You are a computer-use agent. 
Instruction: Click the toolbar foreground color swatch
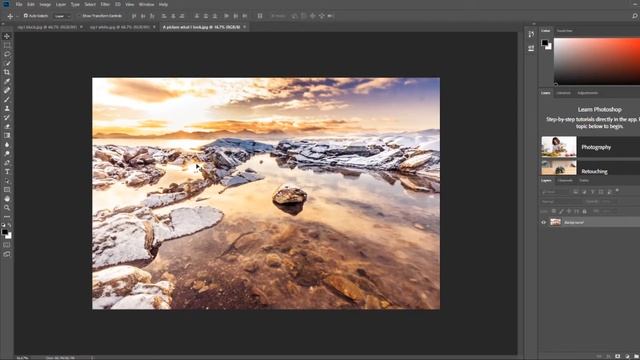pos(5,232)
